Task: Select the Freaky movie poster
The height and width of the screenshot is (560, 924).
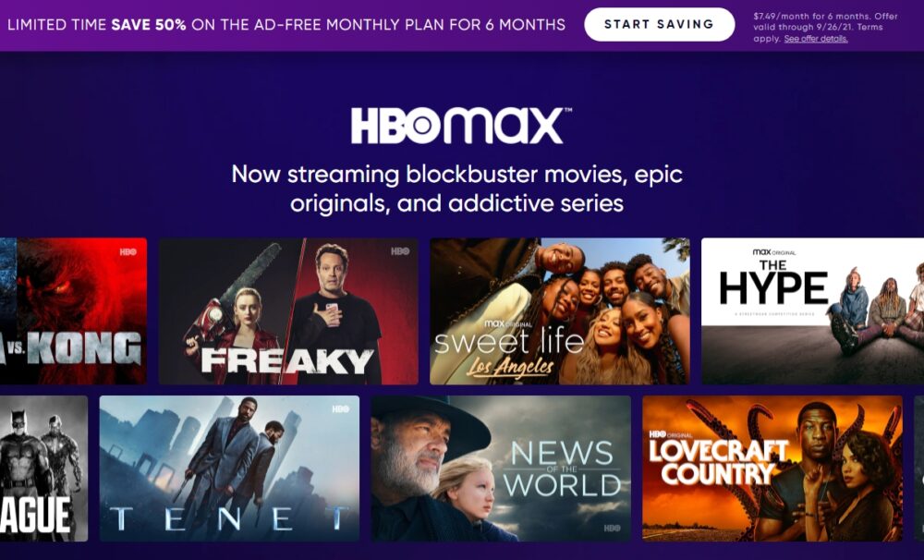Action: pyautogui.click(x=288, y=311)
